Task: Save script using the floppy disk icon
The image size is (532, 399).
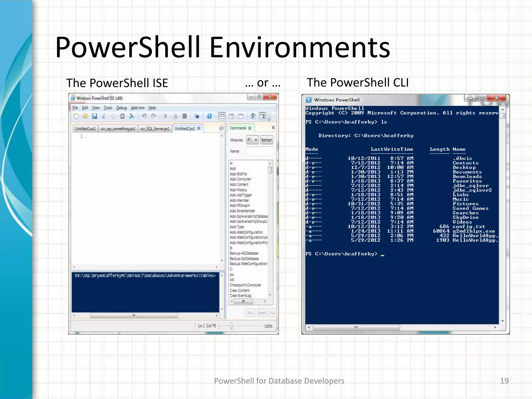Action: [95, 116]
